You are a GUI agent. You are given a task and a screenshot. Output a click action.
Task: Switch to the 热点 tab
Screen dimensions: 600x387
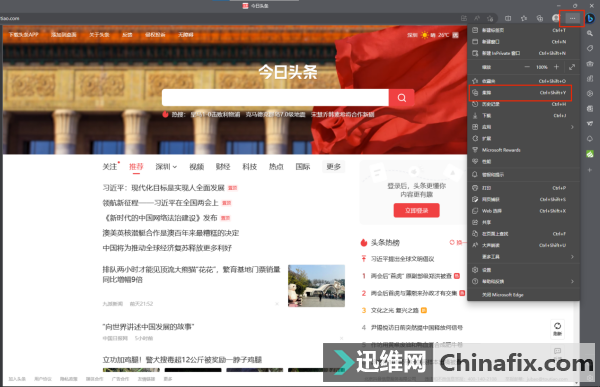point(276,167)
